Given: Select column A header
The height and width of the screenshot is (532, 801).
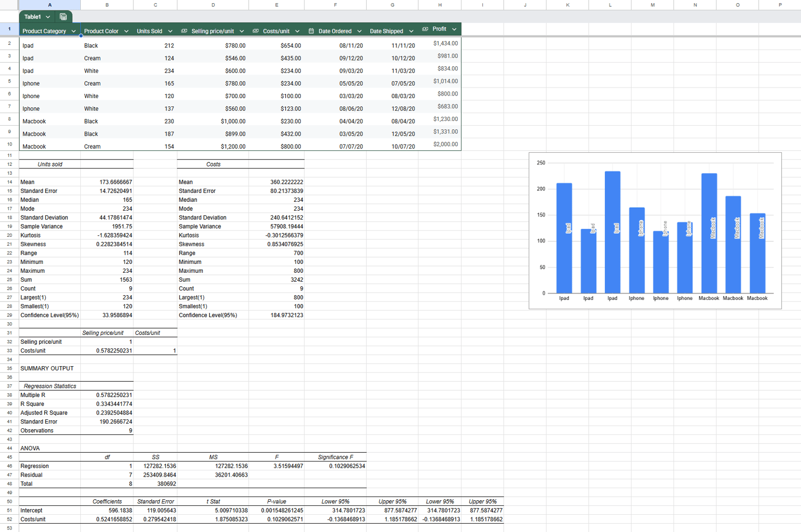Looking at the screenshot, I should (x=50, y=5).
